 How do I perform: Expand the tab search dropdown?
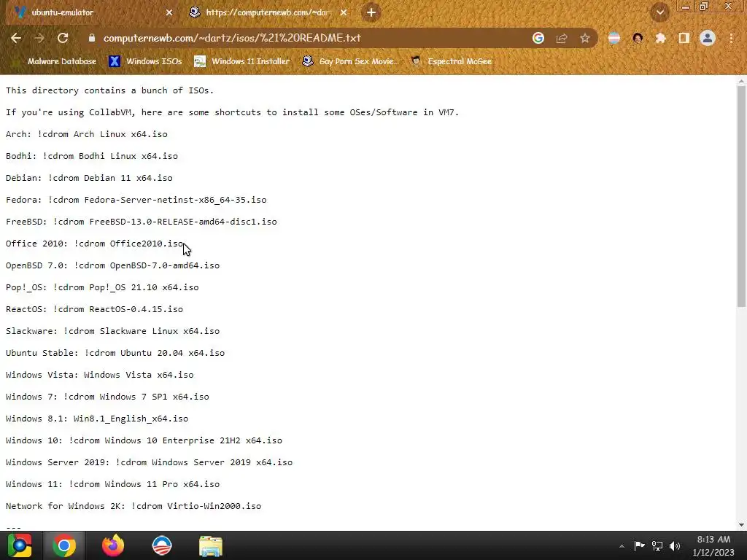click(x=660, y=12)
